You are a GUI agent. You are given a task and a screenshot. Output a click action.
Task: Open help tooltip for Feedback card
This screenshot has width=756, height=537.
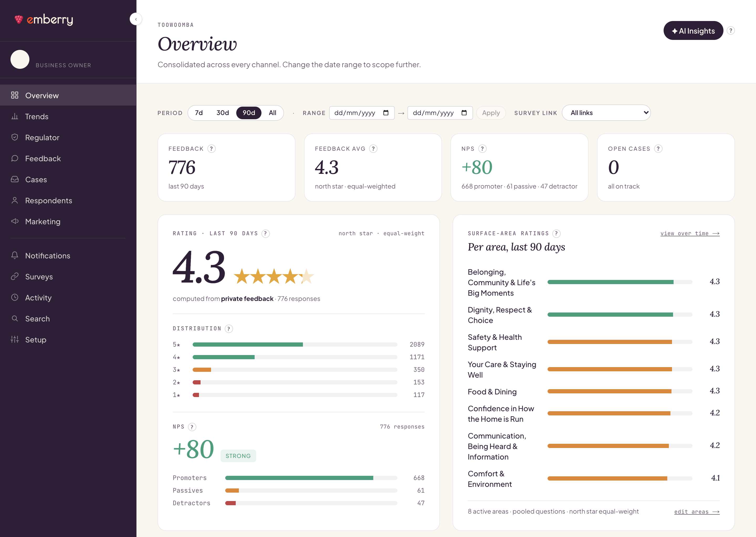212,149
